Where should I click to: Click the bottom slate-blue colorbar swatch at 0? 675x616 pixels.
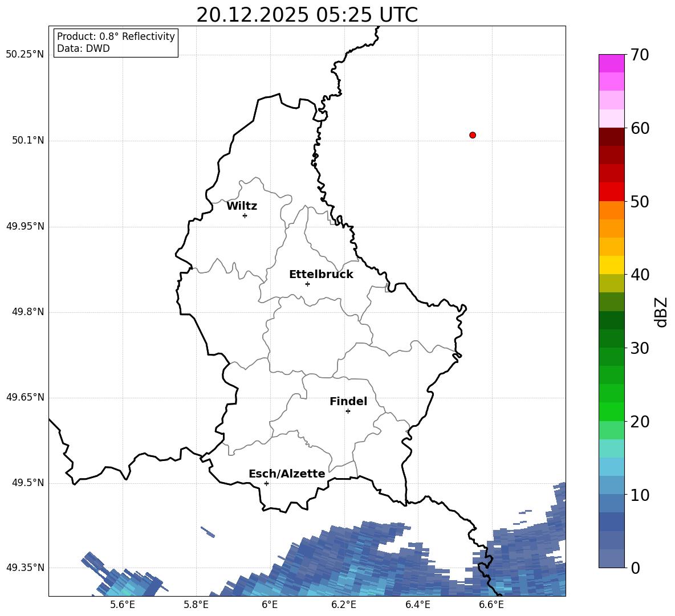[611, 558]
